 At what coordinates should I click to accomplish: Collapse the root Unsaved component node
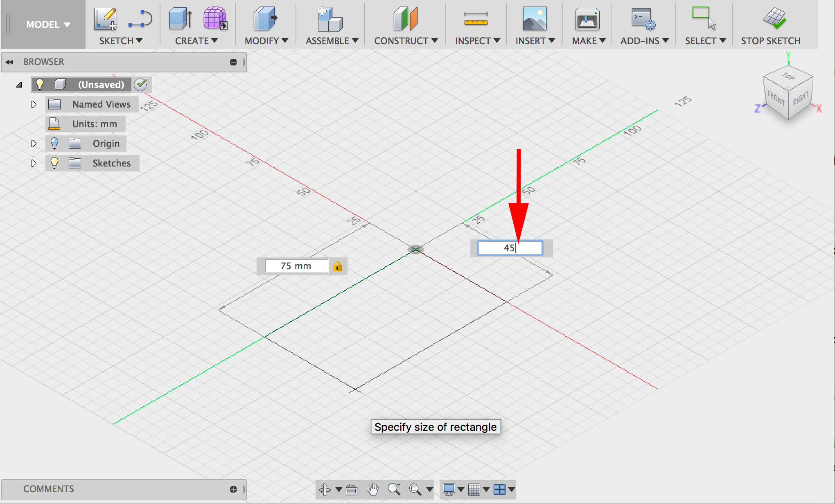[19, 85]
